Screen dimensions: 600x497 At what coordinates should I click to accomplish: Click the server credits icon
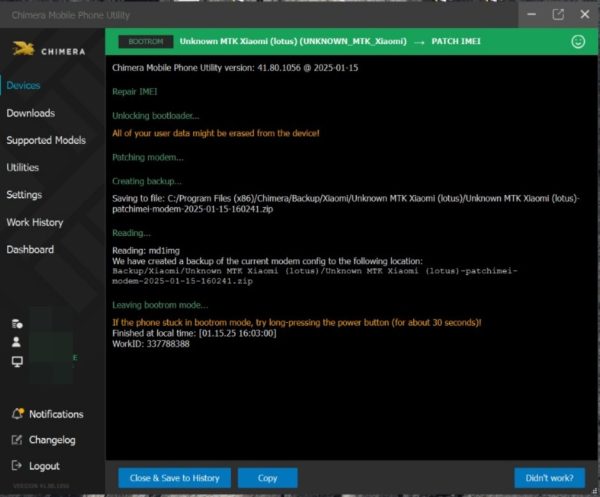click(x=17, y=324)
